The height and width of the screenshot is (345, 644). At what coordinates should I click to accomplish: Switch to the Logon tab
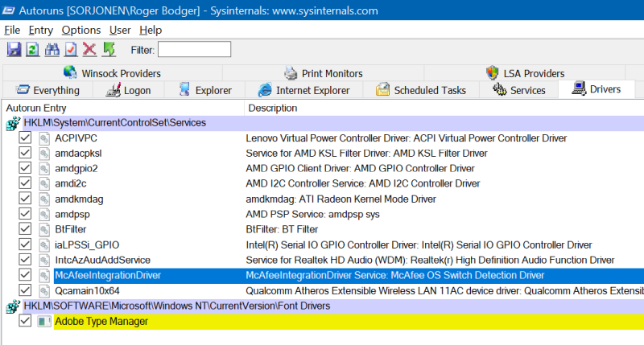click(127, 90)
